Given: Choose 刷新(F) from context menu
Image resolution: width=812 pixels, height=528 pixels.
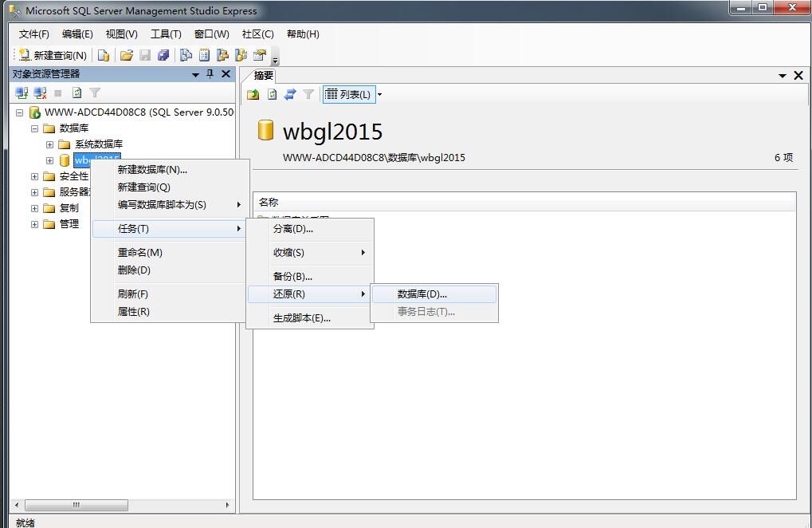Looking at the screenshot, I should coord(169,294).
